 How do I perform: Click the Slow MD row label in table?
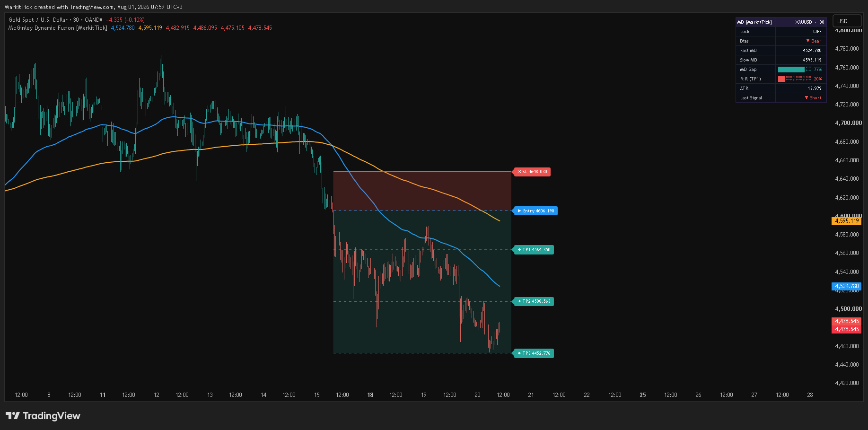[748, 60]
